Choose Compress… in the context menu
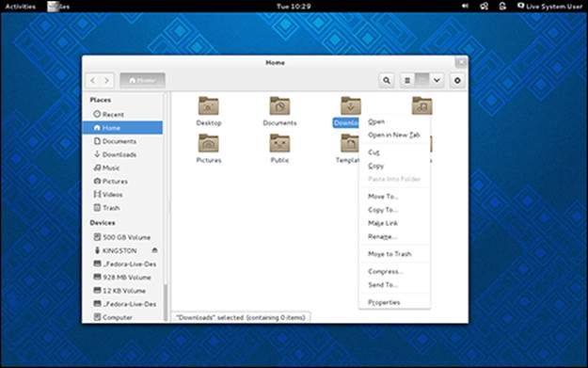Viewport: 588px width, 368px height. tap(394, 271)
